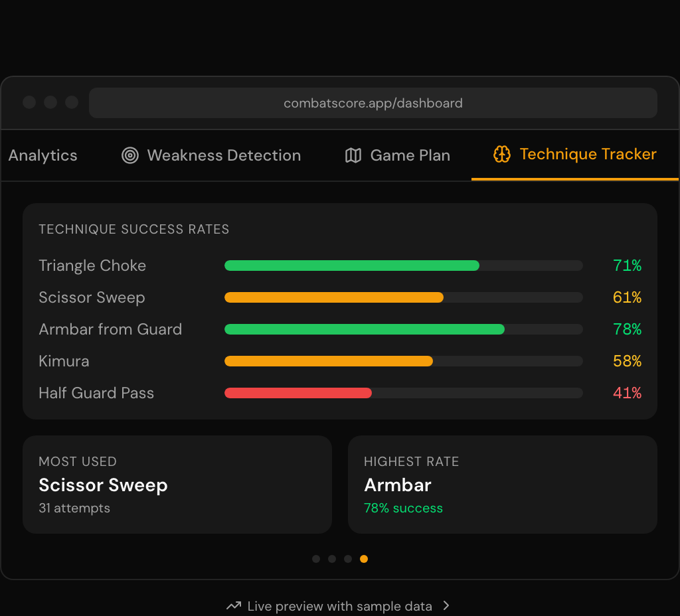Click the Scissor Sweep orange progress bar
The height and width of the screenshot is (616, 680).
334,297
